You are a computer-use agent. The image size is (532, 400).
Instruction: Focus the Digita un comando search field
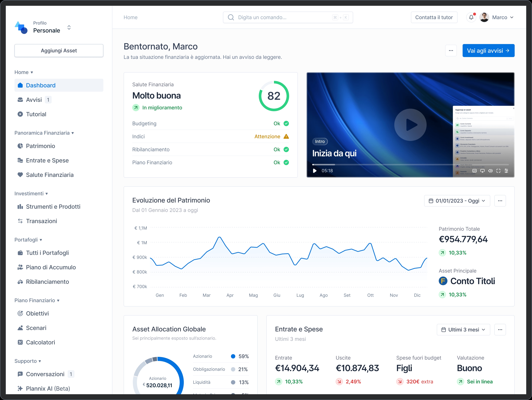(288, 17)
